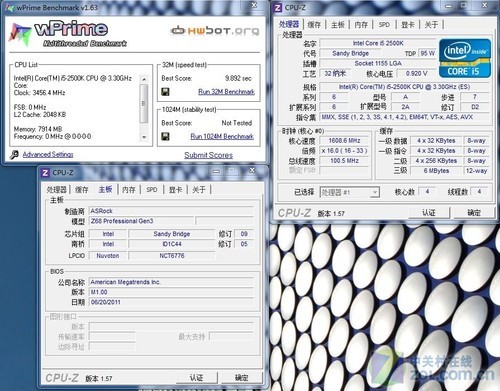Click down arrow of CPU List scrollbar

(144, 137)
